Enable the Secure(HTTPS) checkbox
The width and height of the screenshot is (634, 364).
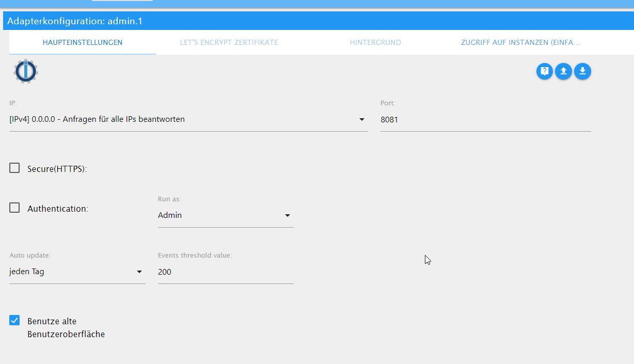point(14,168)
